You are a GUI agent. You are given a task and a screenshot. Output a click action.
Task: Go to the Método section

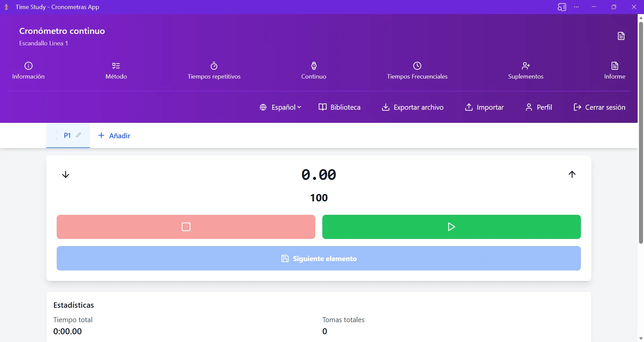[116, 71]
